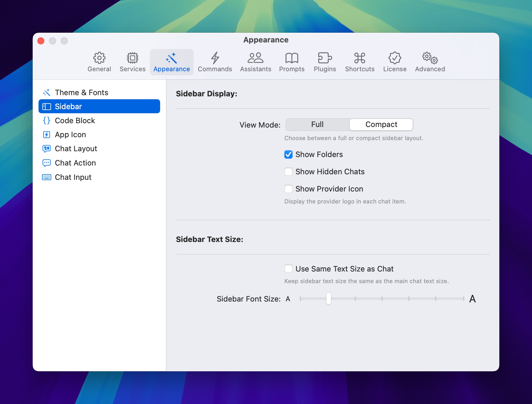The height and width of the screenshot is (404, 532).
Task: Uncheck the Show Folders checkbox
Action: (x=288, y=154)
